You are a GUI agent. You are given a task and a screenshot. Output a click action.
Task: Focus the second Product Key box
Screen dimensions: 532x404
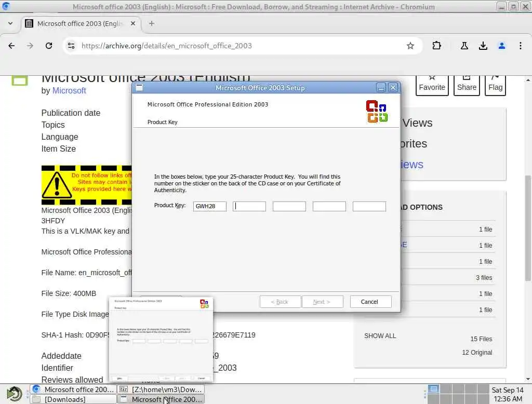pyautogui.click(x=249, y=206)
